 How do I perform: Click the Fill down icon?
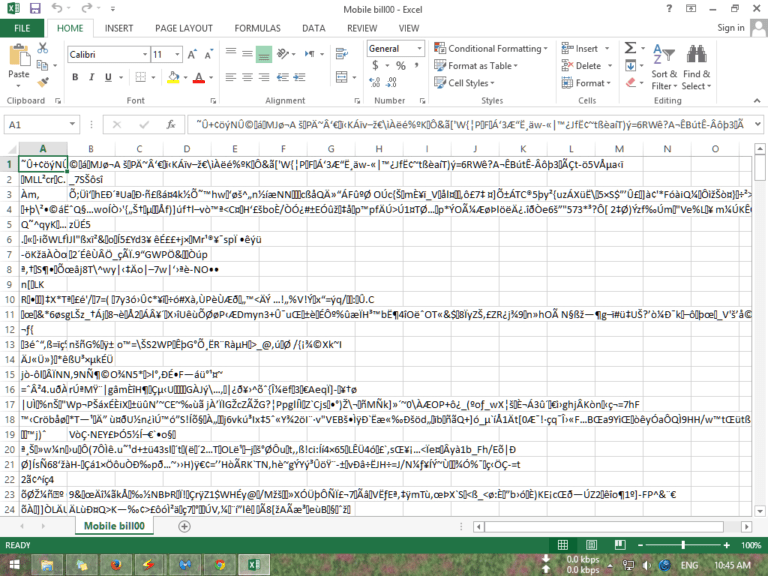pos(630,65)
